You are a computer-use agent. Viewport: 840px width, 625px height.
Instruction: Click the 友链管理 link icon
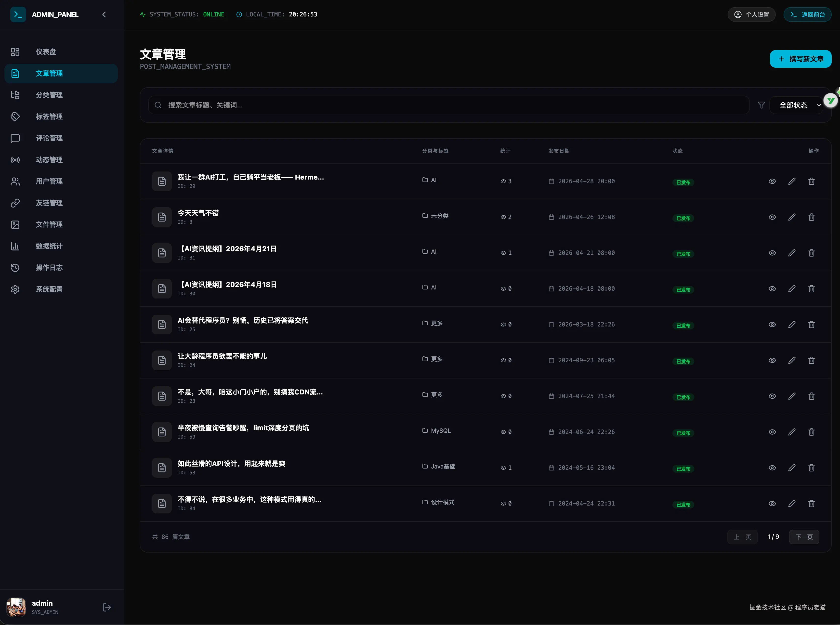pos(15,203)
